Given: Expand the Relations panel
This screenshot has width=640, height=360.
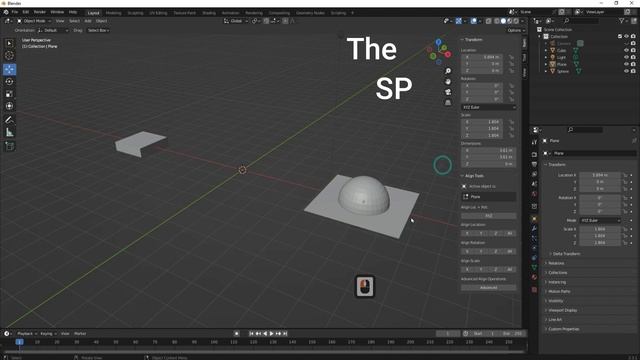Looking at the screenshot, I should coord(556,263).
